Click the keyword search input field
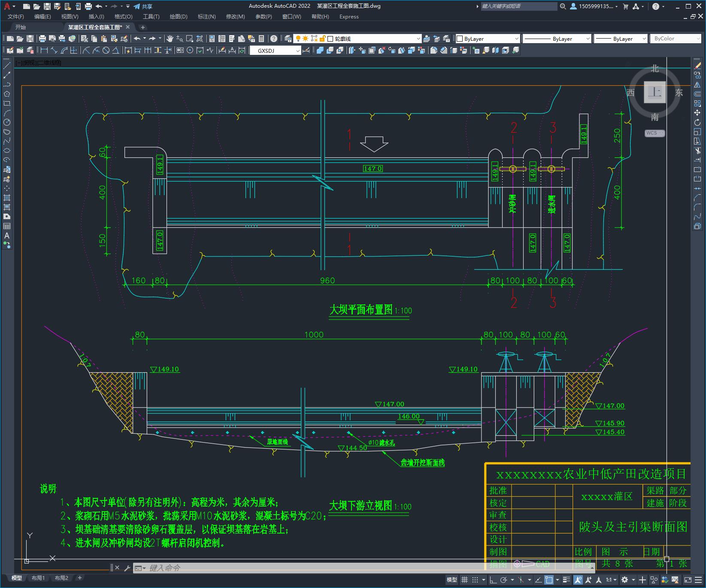Viewport: 706px width, 588px height. [x=518, y=6]
